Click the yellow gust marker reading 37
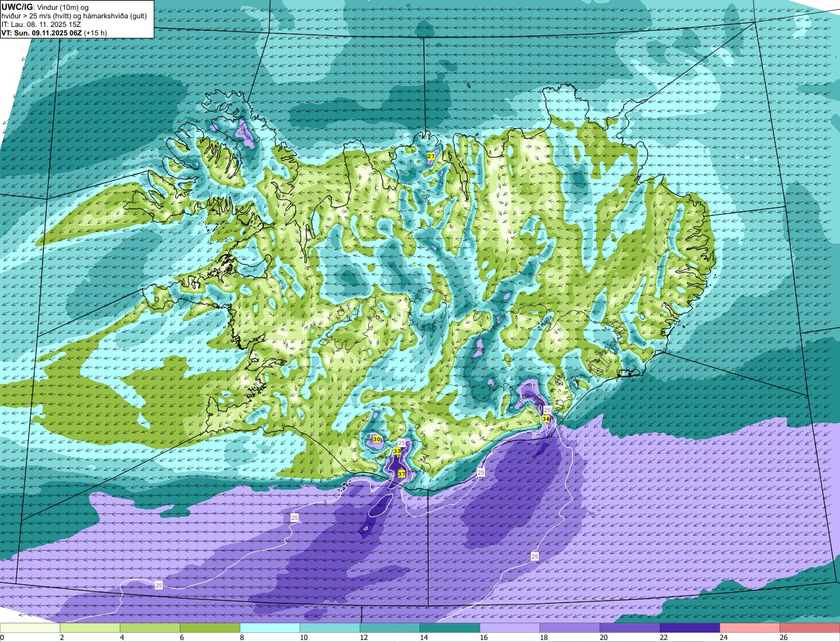840x642 pixels. 402,473
